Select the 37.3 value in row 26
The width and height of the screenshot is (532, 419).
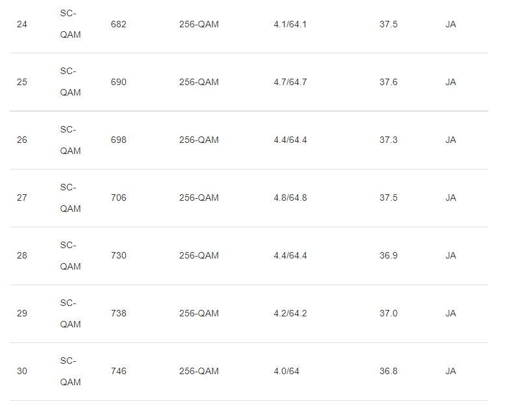pyautogui.click(x=388, y=140)
